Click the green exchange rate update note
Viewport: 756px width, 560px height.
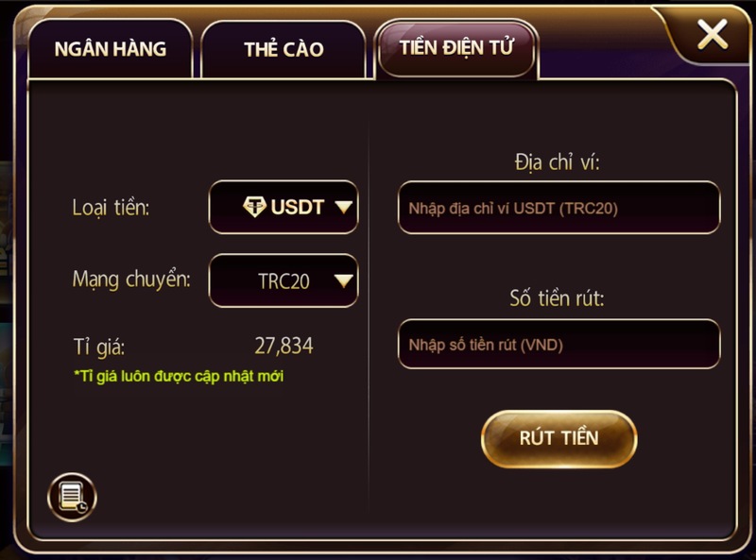[179, 376]
